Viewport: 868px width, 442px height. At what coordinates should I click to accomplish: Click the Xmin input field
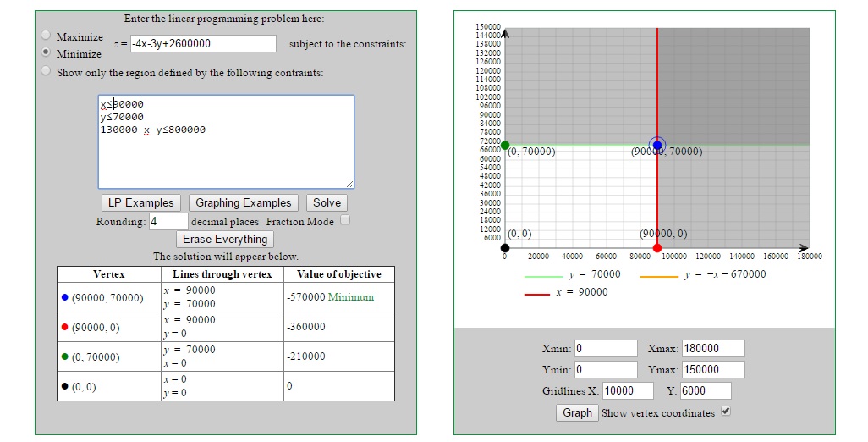(605, 348)
